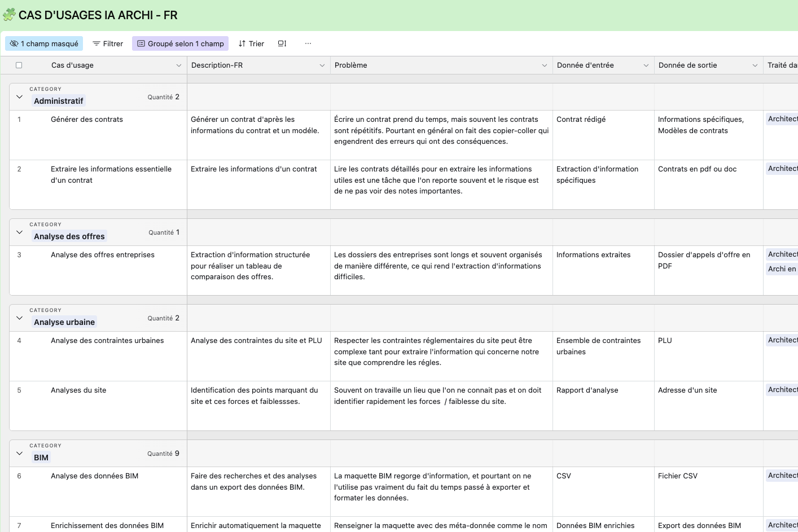This screenshot has width=798, height=532.
Task: Open the three-dot overflow icon in toolbar
Action: (x=308, y=43)
